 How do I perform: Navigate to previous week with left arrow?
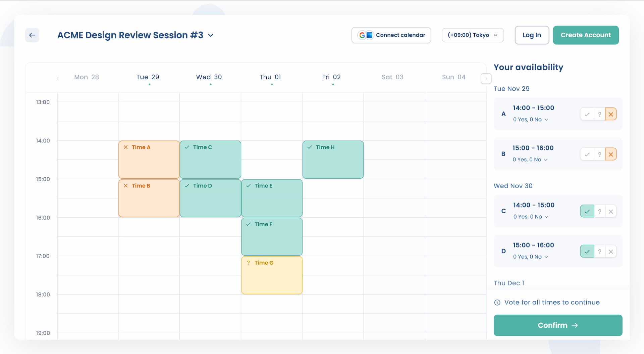(58, 78)
